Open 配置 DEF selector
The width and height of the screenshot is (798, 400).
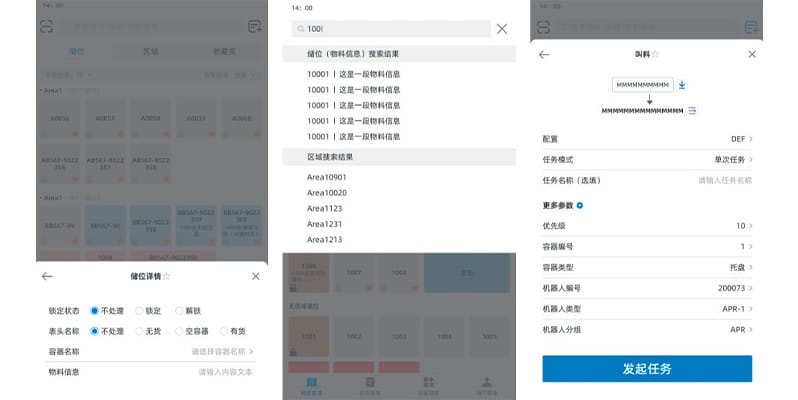tap(742, 139)
